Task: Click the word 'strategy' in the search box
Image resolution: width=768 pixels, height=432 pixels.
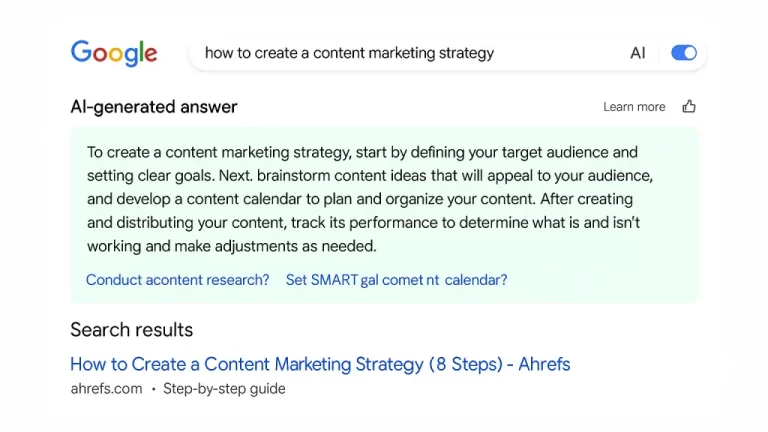Action: tap(464, 53)
